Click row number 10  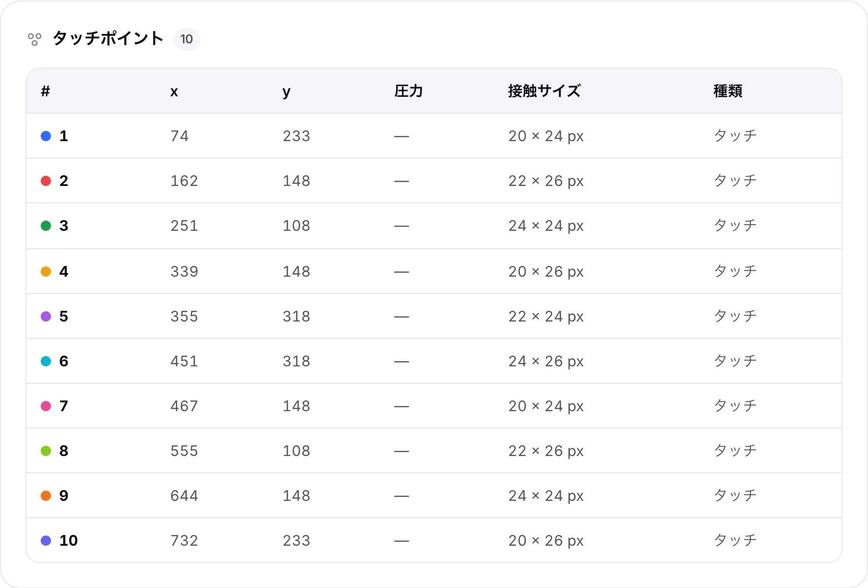[68, 541]
